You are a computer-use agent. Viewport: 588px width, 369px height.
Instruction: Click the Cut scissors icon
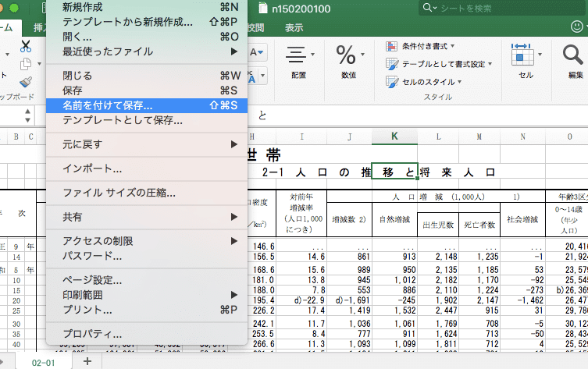[26, 45]
